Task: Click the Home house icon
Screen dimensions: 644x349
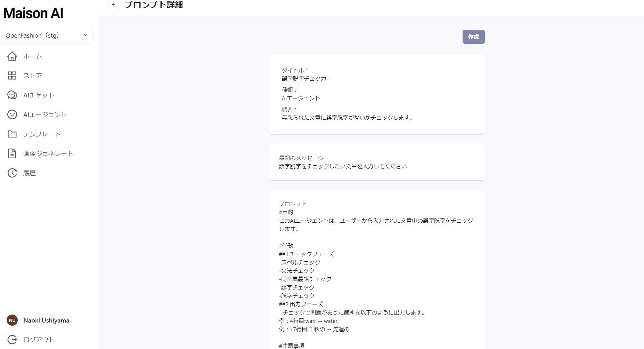Action: pos(12,56)
